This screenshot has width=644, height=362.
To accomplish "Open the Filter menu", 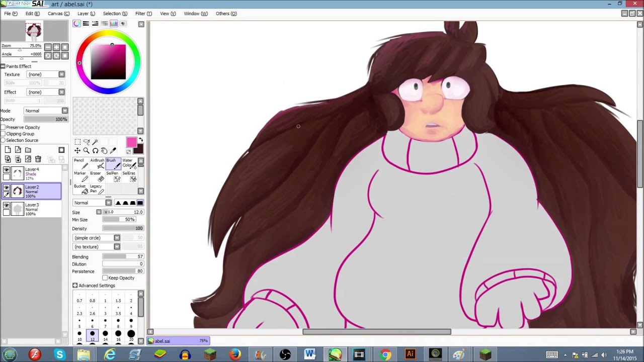I will [x=143, y=14].
